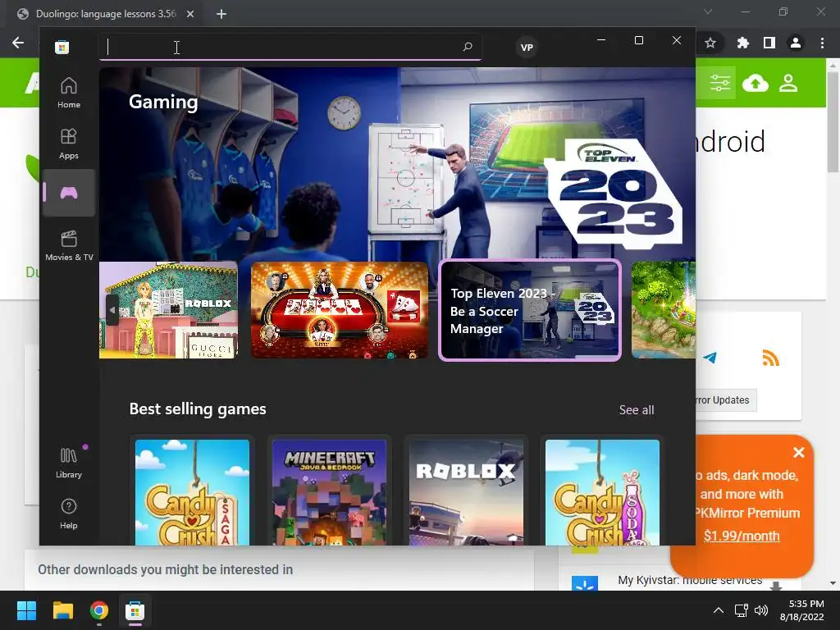
Task: Click Microsoft Store taskbar icon
Action: click(135, 610)
